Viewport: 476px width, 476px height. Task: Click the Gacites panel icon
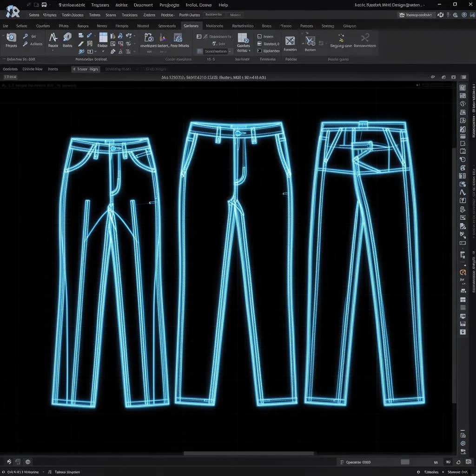pos(243,38)
